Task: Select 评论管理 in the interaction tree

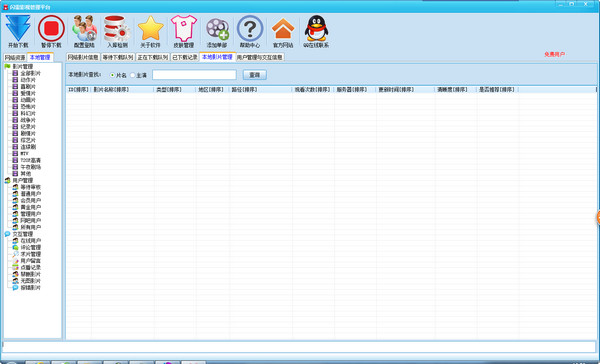Action: (30, 247)
